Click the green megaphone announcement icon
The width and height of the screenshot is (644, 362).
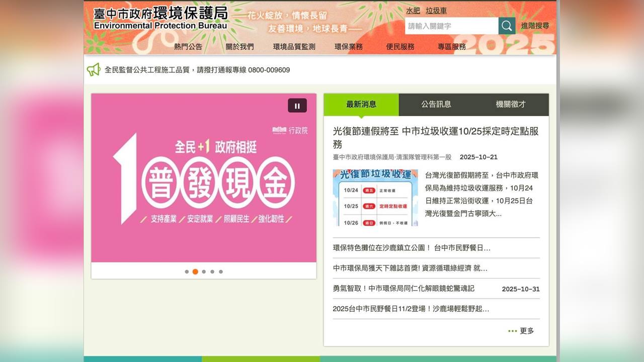(x=93, y=69)
